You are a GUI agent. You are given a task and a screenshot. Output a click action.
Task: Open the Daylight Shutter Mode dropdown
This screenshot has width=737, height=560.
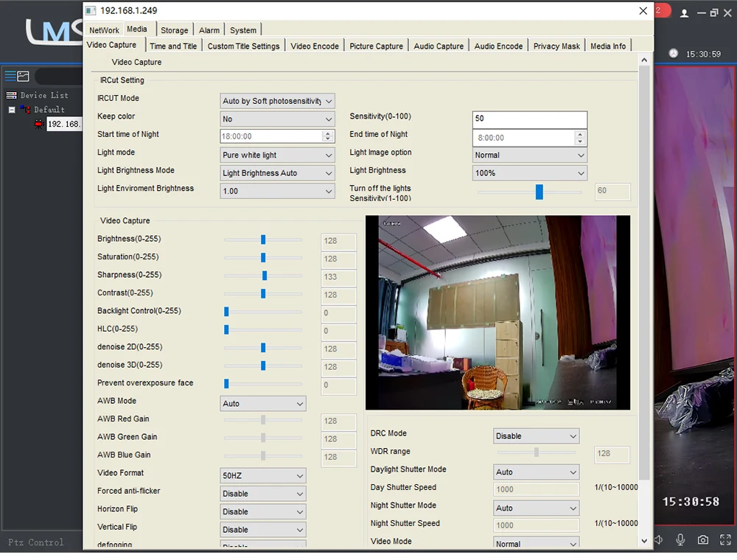click(537, 472)
